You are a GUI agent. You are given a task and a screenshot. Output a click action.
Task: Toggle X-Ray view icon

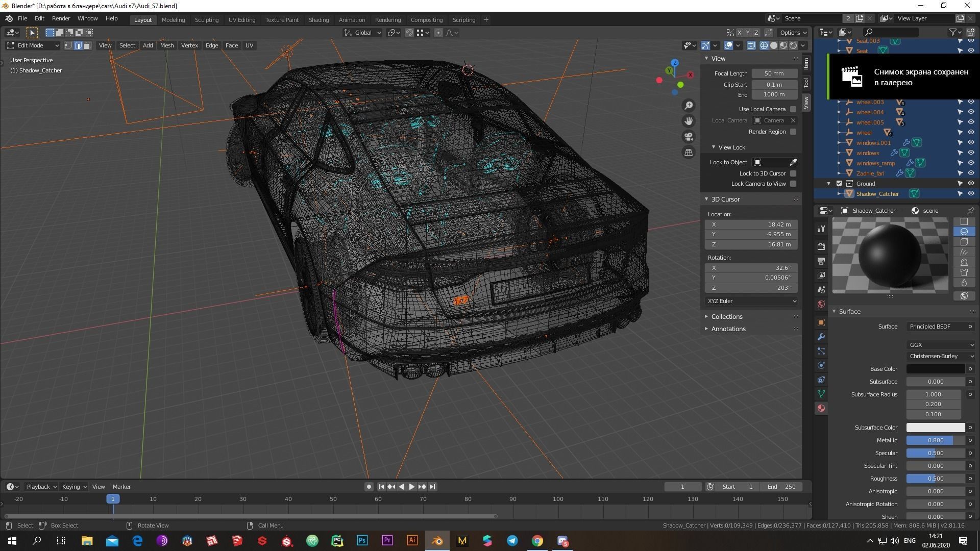[x=751, y=45]
